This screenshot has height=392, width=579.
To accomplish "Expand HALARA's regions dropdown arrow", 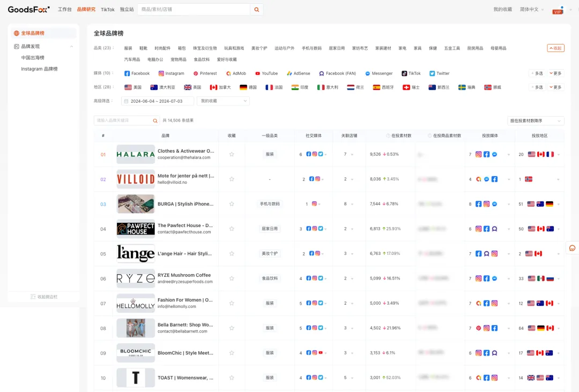I will pyautogui.click(x=558, y=155).
